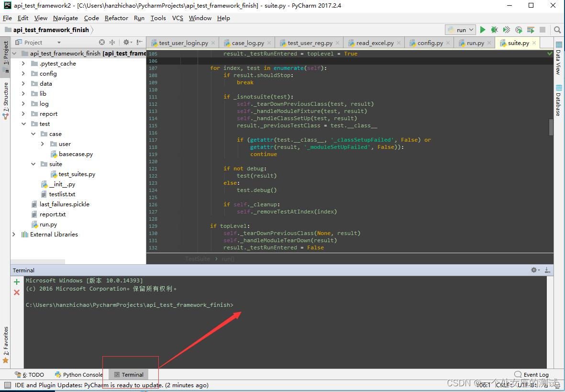Open the Structure tool window tab
The width and height of the screenshot is (565, 392).
tap(5, 101)
